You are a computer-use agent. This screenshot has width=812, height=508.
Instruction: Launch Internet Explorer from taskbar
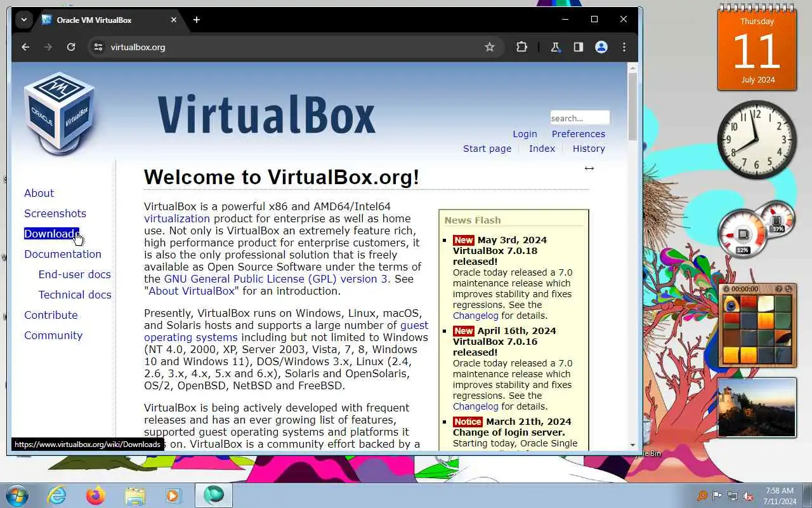click(57, 495)
